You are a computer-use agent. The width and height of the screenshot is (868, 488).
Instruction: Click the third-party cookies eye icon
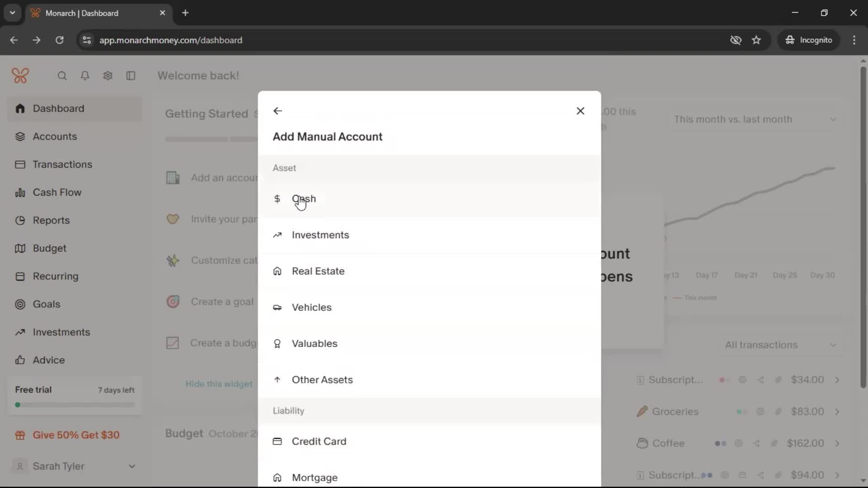(x=736, y=40)
